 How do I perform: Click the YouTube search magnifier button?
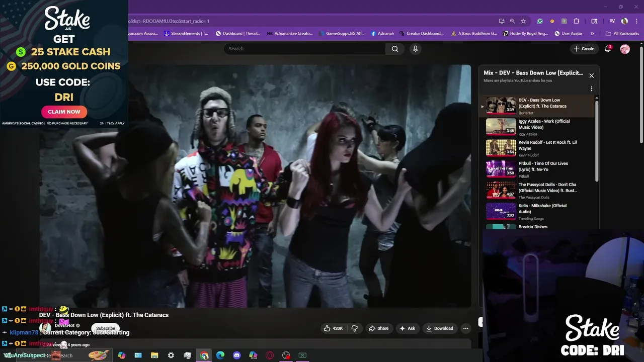(395, 49)
